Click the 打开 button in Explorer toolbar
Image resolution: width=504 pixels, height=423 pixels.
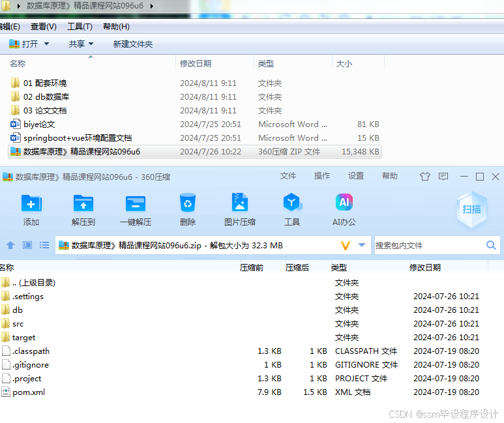pyautogui.click(x=23, y=44)
